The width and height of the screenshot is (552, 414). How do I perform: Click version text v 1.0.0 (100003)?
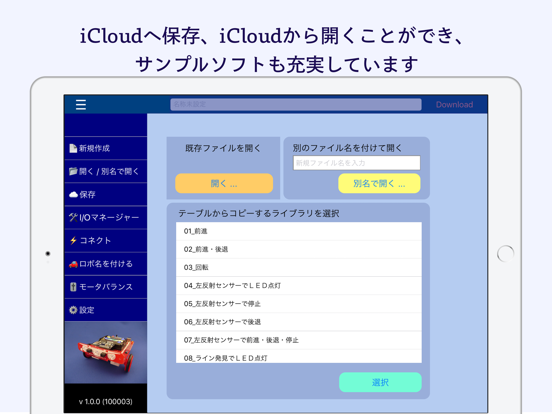click(x=106, y=402)
